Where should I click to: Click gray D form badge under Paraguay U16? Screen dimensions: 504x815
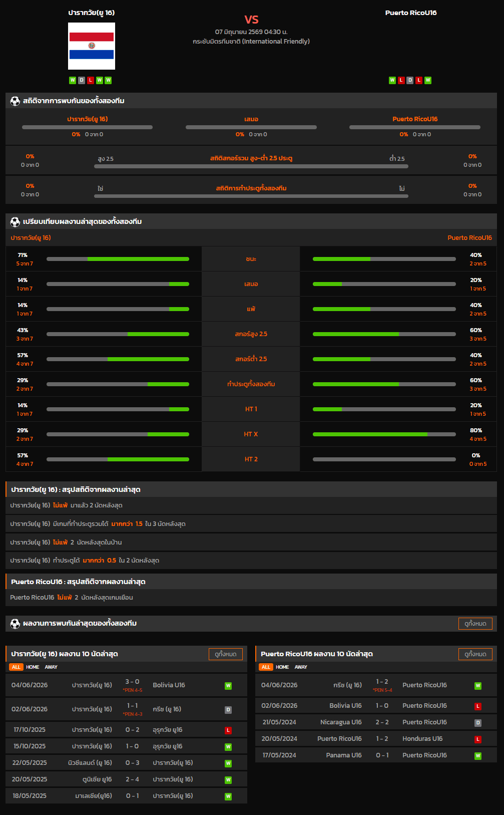tap(82, 80)
